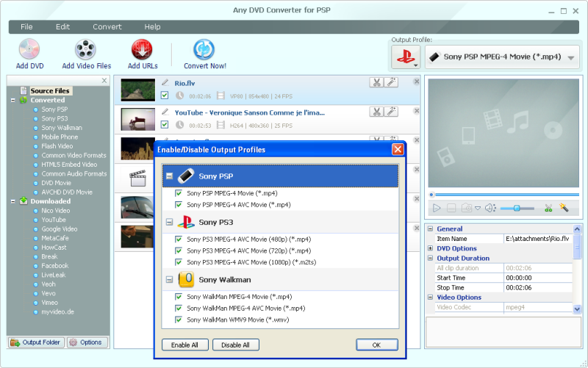Close the Enable/Disable Output Profiles dialog
The width and height of the screenshot is (588, 368).
point(398,150)
